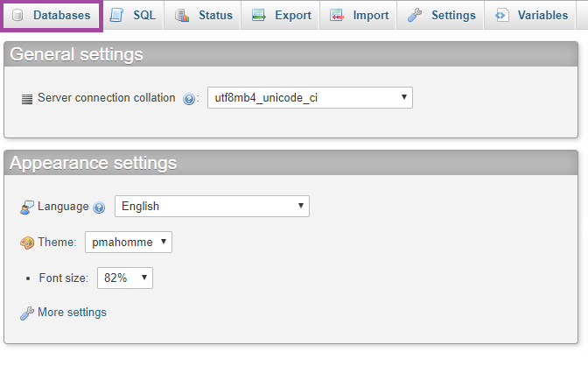Click help icon beside Language label
This screenshot has width=588, height=366.
[x=99, y=208]
